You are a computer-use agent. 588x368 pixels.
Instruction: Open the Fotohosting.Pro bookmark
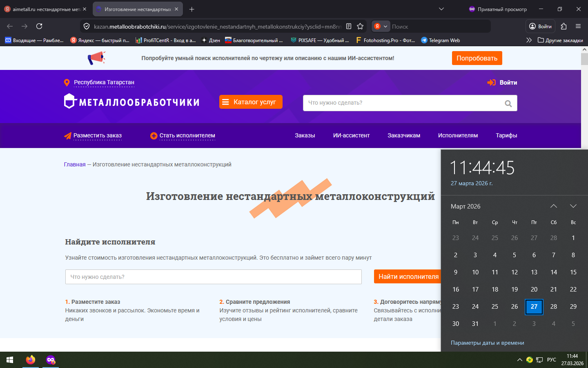[x=385, y=40]
